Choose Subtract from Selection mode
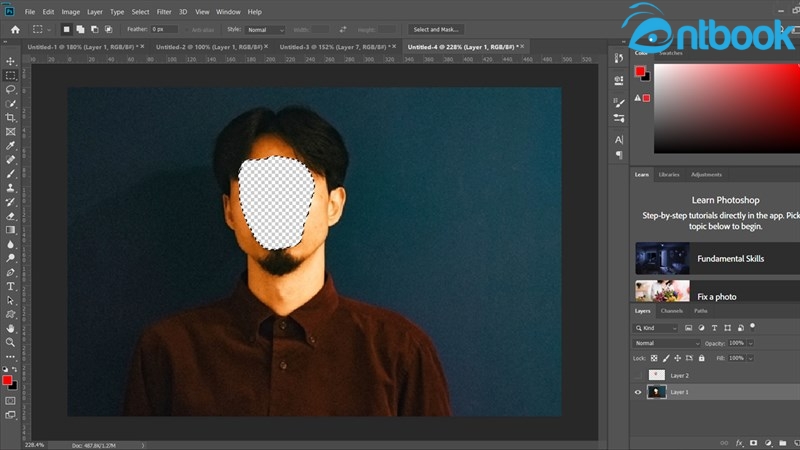Screen dimensions: 800x450 coord(94,30)
